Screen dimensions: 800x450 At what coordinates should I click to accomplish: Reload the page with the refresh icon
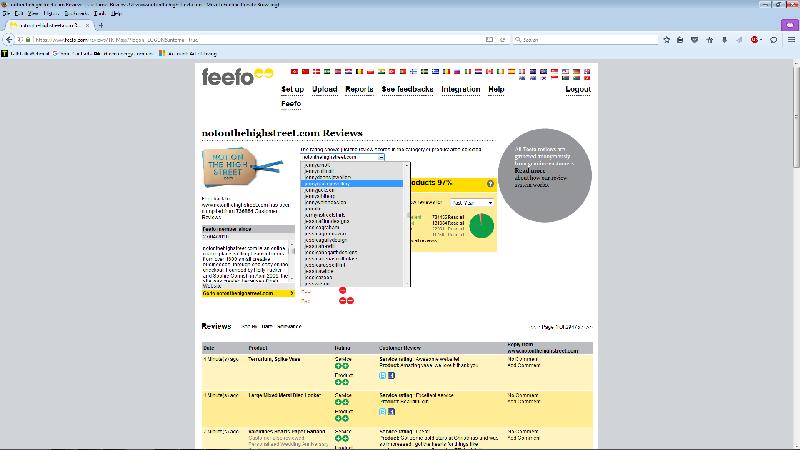pos(503,39)
